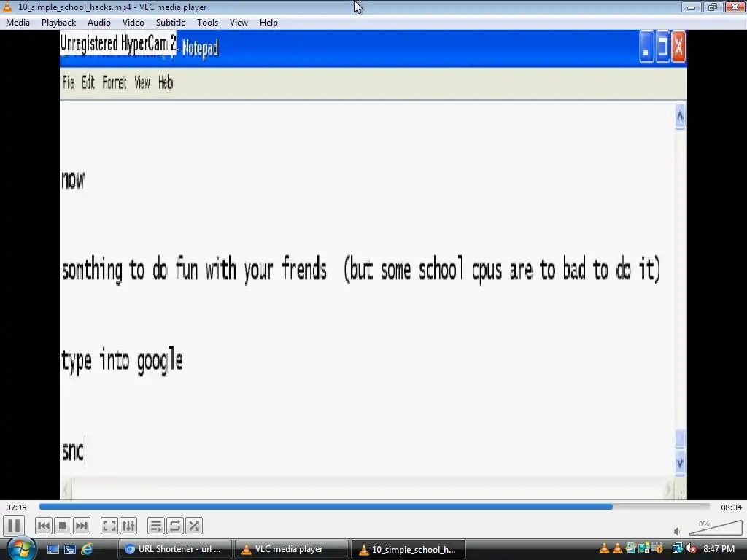The height and width of the screenshot is (560, 747).
Task: Seek along the video progress bar
Action: click(374, 507)
